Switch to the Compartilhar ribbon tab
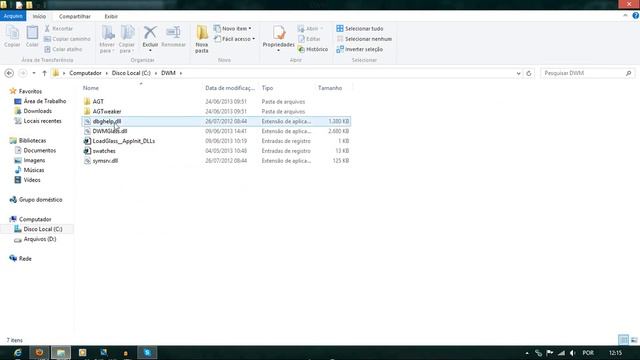Viewport: 640px width, 360px height. pyautogui.click(x=75, y=16)
